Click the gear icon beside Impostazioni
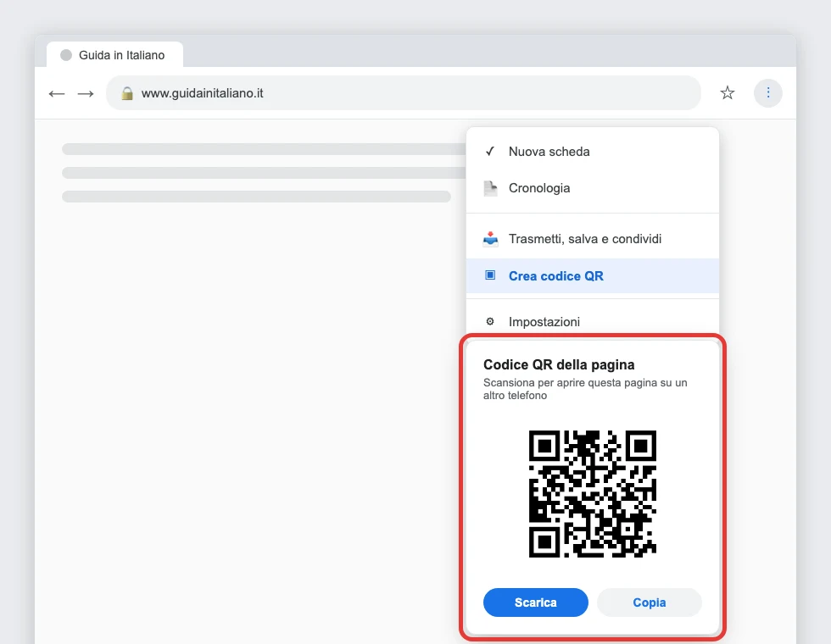Viewport: 831px width, 644px height. [490, 321]
